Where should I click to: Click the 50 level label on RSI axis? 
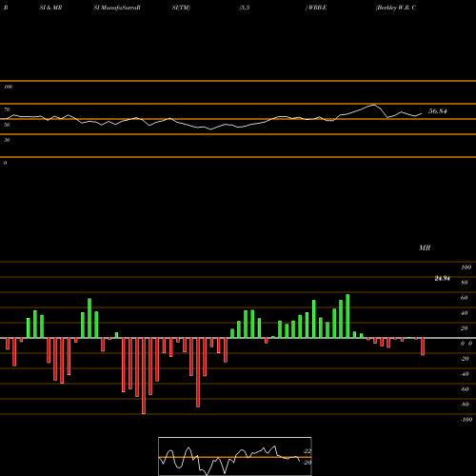coord(7,125)
